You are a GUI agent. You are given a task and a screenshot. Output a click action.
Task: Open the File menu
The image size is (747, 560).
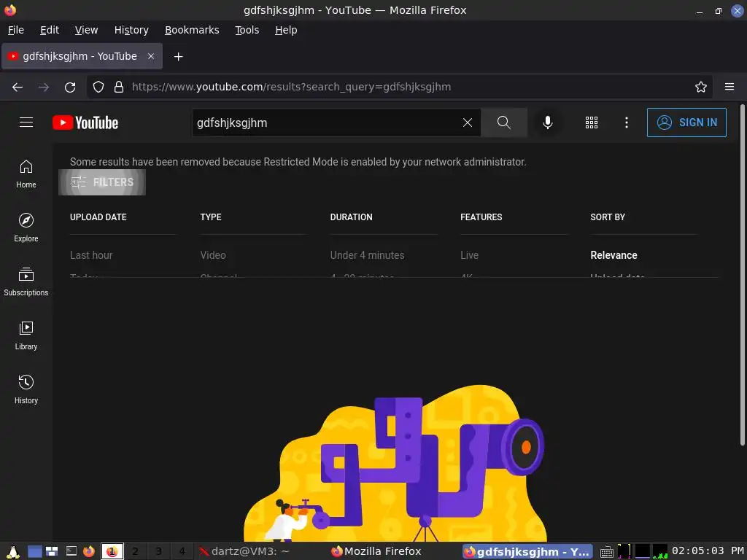[16, 30]
